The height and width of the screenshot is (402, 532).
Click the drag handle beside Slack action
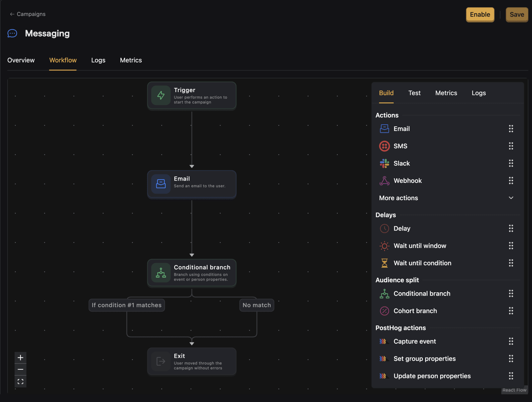coord(511,163)
